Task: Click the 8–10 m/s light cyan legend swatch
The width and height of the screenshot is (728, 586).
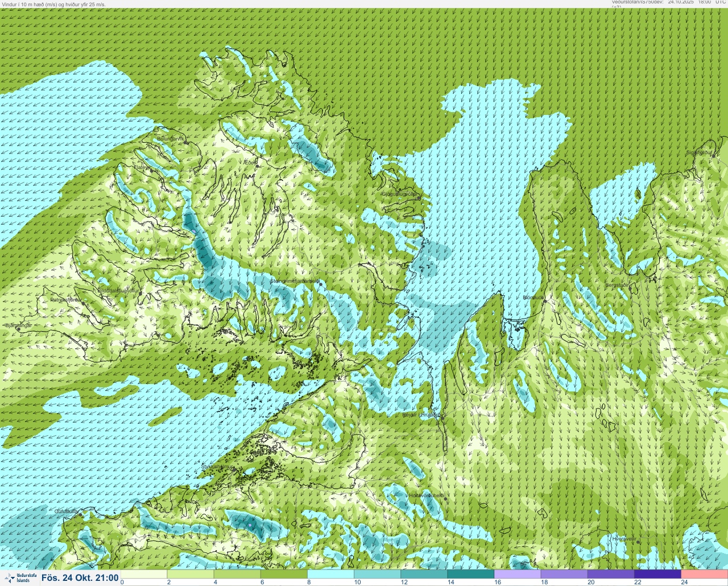Action: tap(331, 574)
